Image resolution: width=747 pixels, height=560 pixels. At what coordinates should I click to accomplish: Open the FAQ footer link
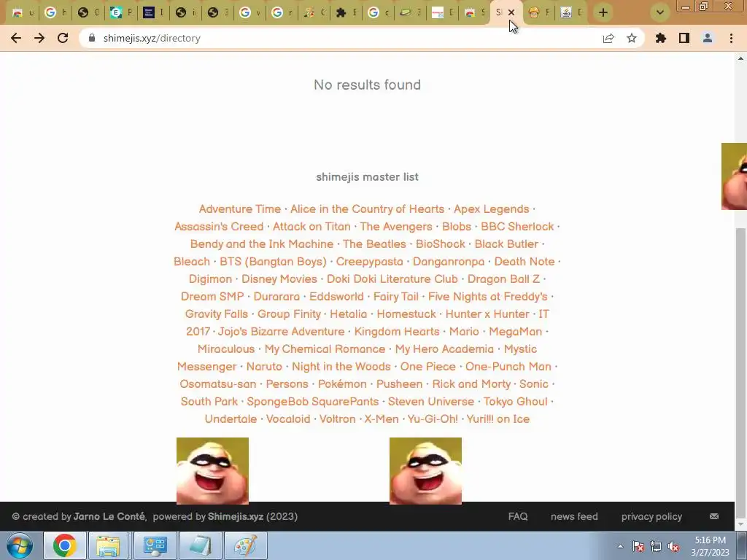tap(518, 517)
